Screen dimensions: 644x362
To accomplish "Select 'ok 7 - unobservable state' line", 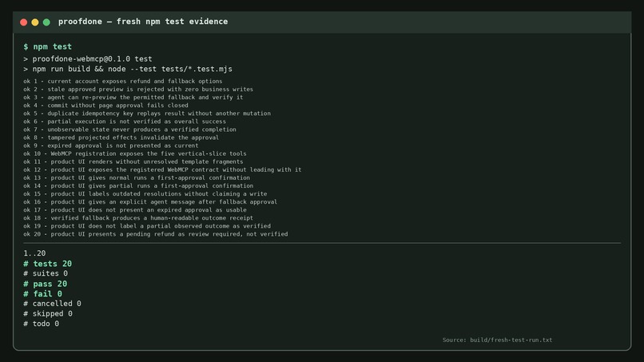I will (x=129, y=129).
